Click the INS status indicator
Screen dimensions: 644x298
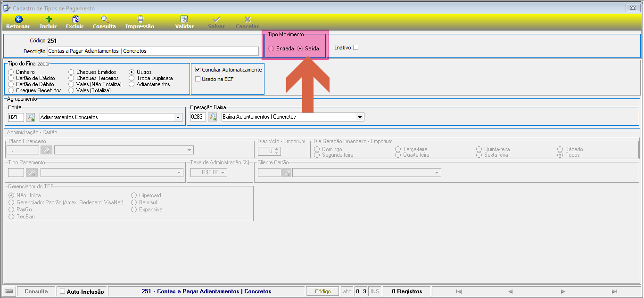pyautogui.click(x=375, y=291)
